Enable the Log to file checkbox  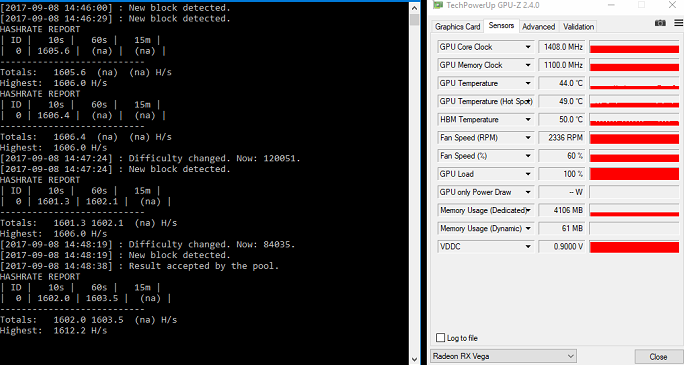click(441, 338)
